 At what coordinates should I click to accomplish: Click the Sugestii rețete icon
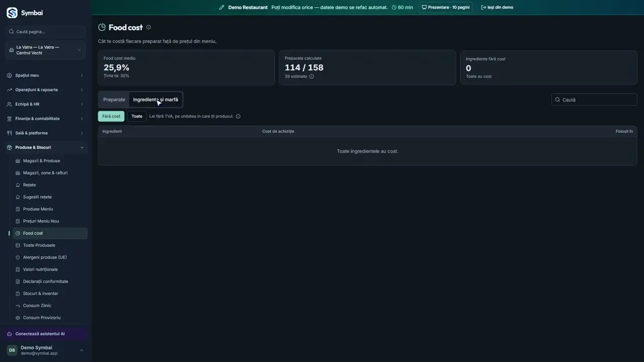[x=18, y=197]
